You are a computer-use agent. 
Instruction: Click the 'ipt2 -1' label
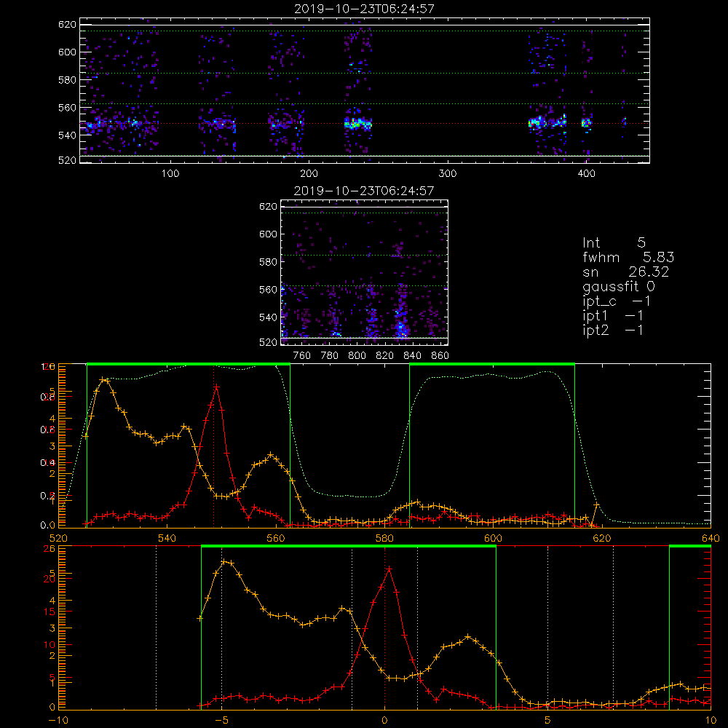click(613, 330)
